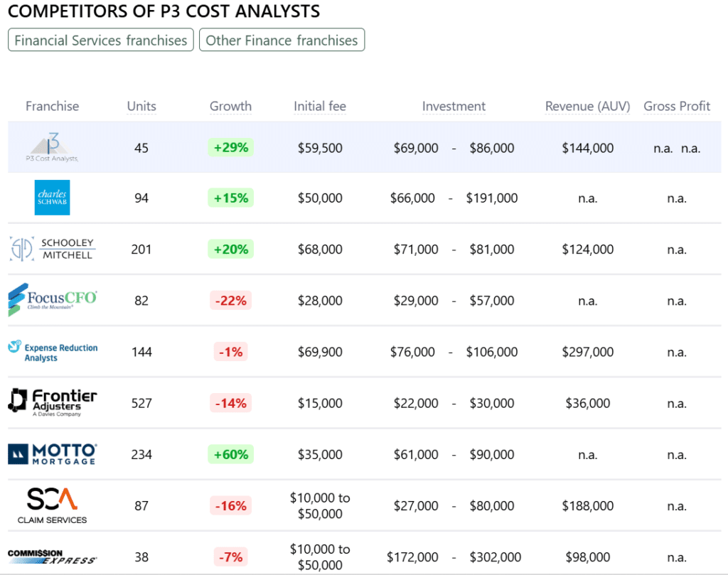Click the -7% growth badge

231,557
